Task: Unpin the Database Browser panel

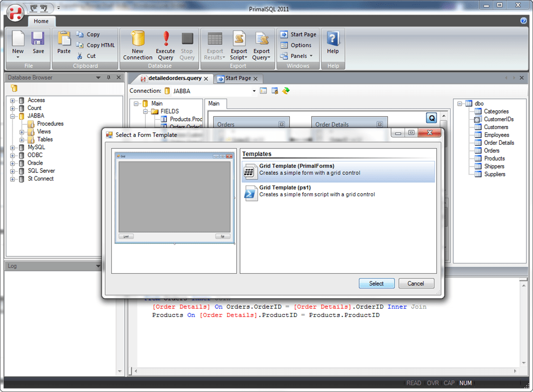Action: [x=109, y=77]
